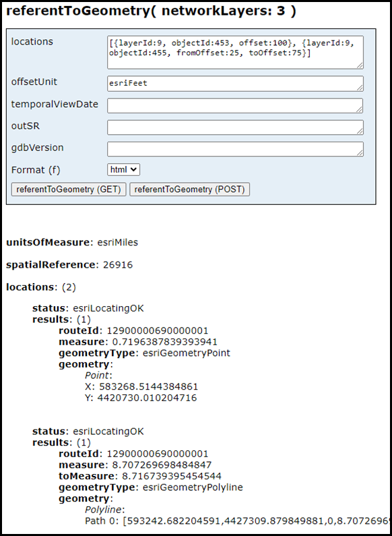
Task: Focus the temporalViewDate field
Action: click(235, 106)
